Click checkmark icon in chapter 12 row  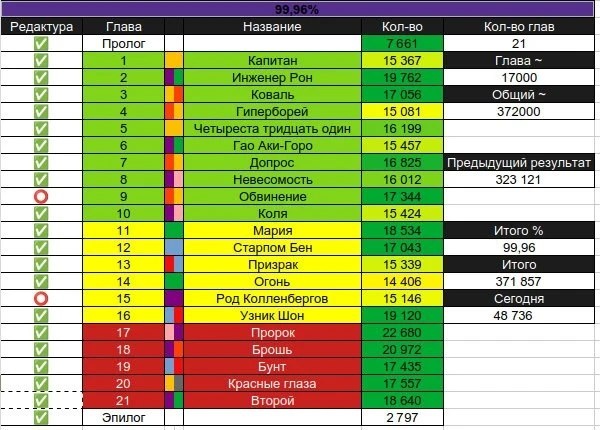41,248
